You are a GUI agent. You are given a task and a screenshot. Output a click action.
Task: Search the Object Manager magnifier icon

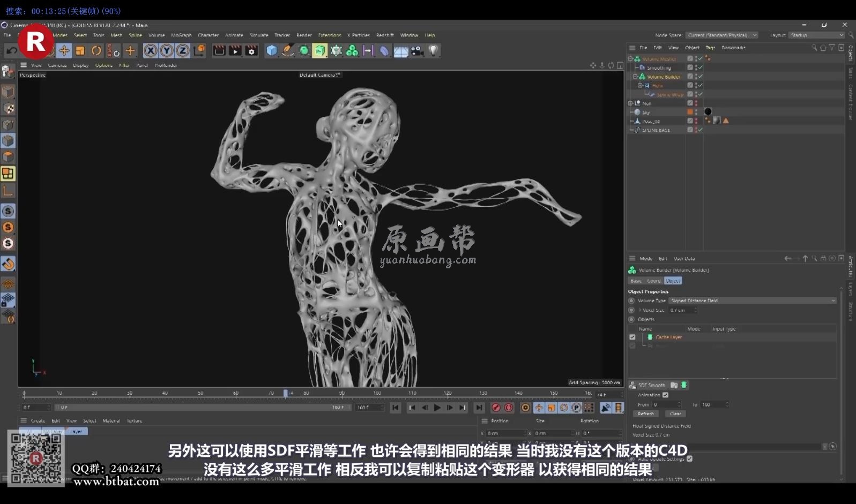coord(814,48)
